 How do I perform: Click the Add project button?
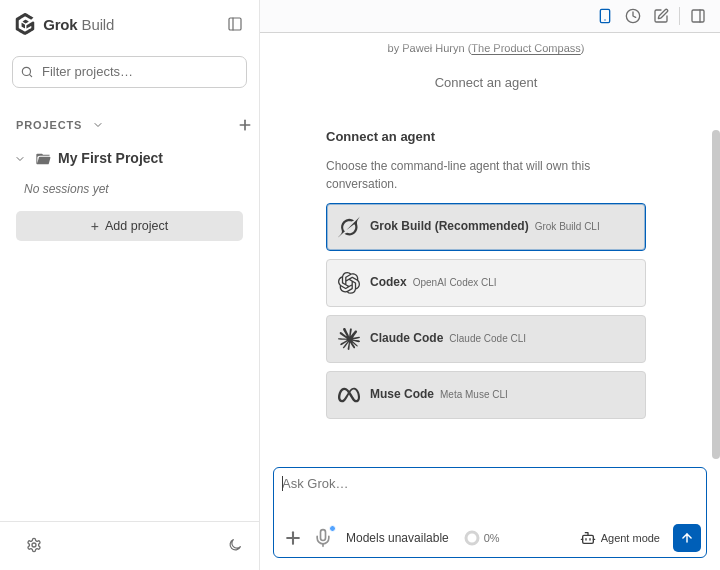point(129,226)
